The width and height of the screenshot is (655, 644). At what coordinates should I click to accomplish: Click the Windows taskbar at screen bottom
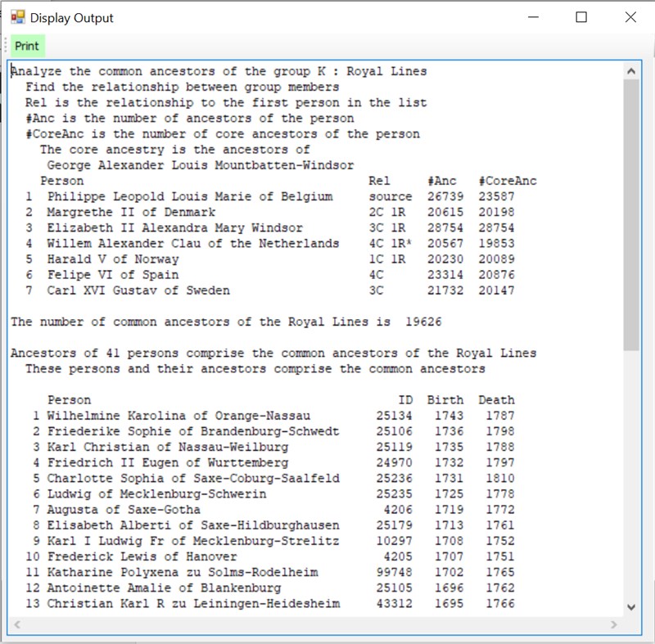(327, 641)
